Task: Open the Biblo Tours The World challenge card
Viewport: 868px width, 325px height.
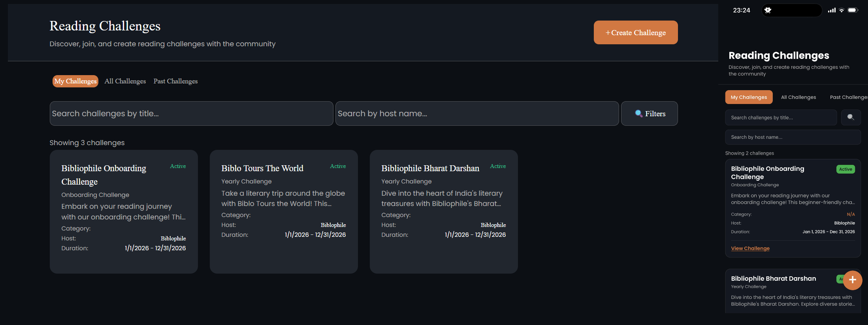Action: pos(284,212)
